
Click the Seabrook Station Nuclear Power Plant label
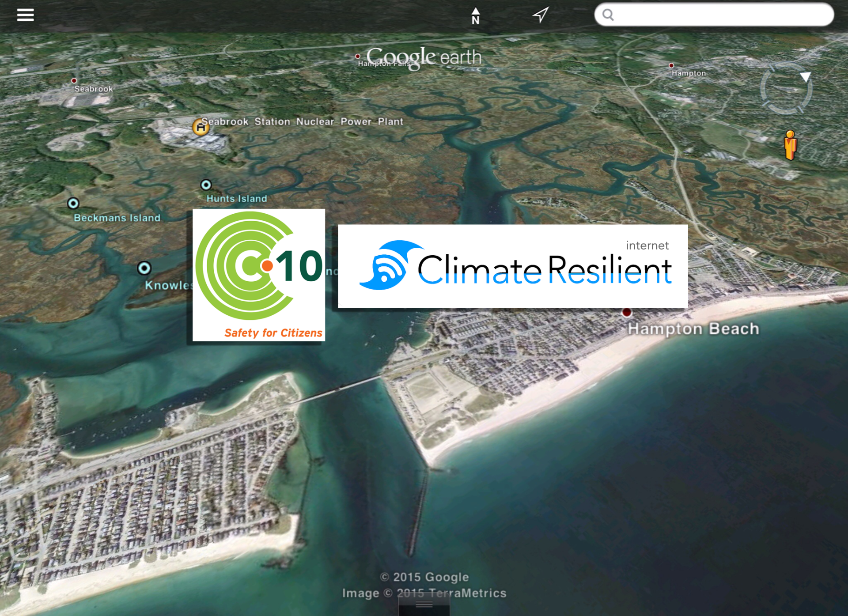pos(303,121)
